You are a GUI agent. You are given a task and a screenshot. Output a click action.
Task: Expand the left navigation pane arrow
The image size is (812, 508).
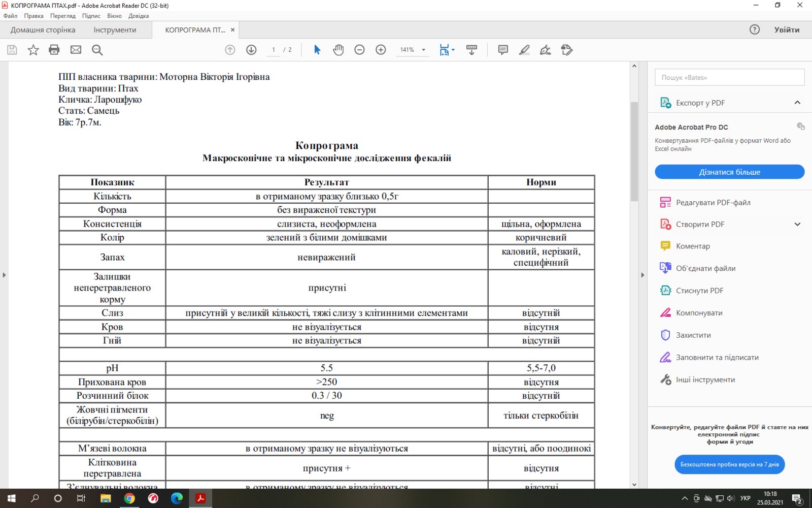point(4,275)
